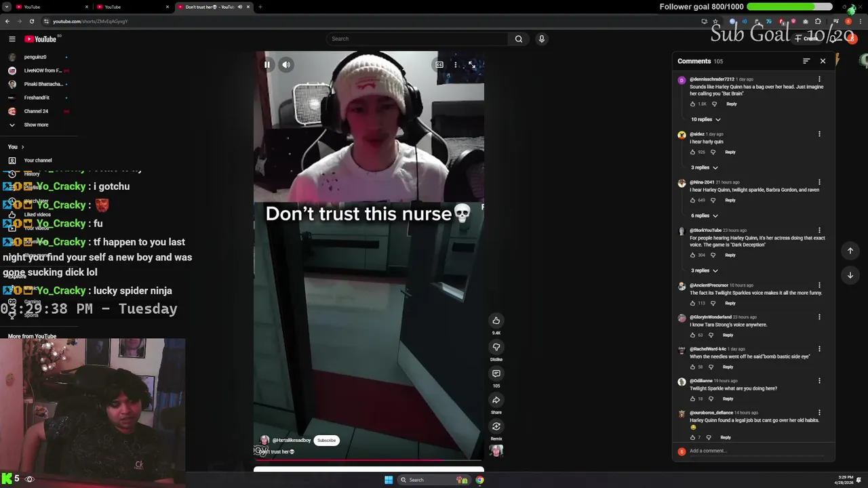Like AncientPrecursor's comment
The height and width of the screenshot is (488, 868).
click(692, 303)
